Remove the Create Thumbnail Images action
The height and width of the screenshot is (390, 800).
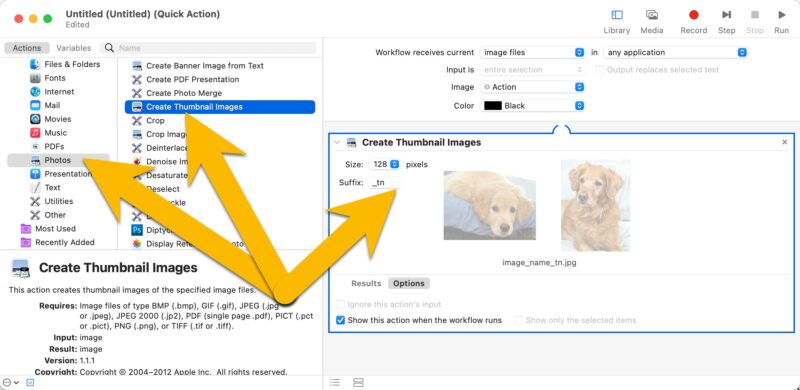click(785, 142)
